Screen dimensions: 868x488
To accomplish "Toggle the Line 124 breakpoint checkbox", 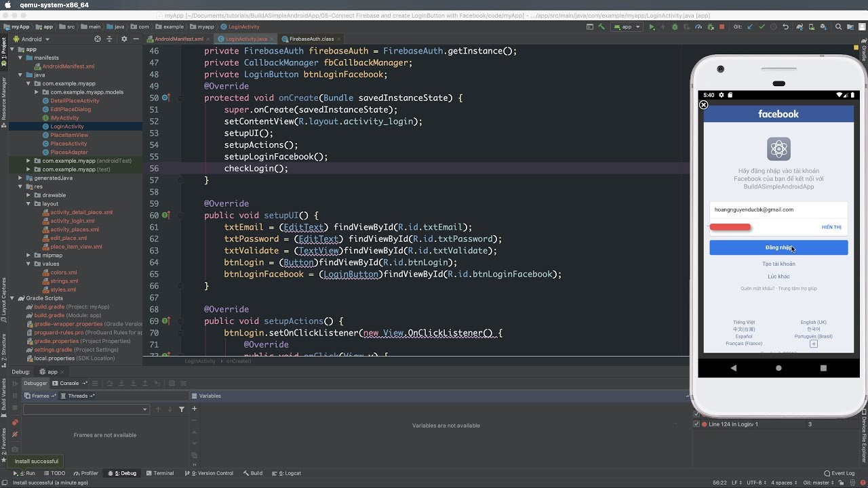I will click(696, 424).
